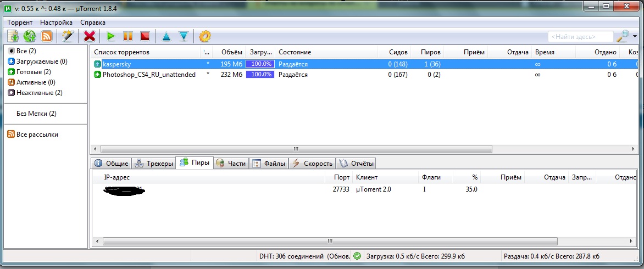Image resolution: width=644 pixels, height=269 pixels.
Task: Open the RSS feed downloader icon
Action: tap(46, 36)
